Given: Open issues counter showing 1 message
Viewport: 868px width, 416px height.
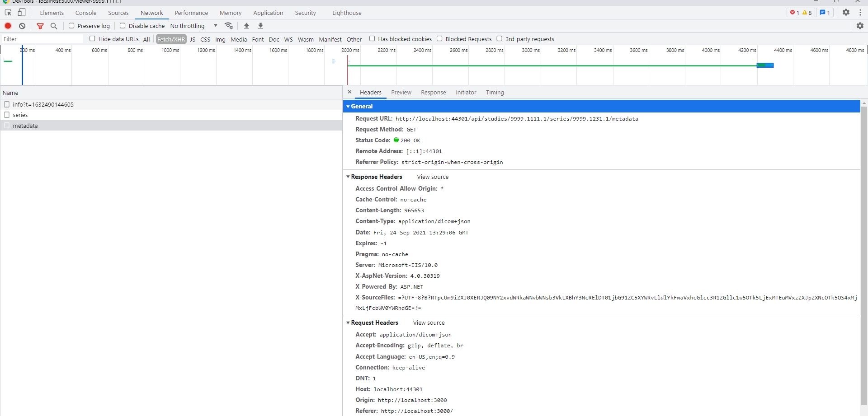Looking at the screenshot, I should tap(825, 12).
